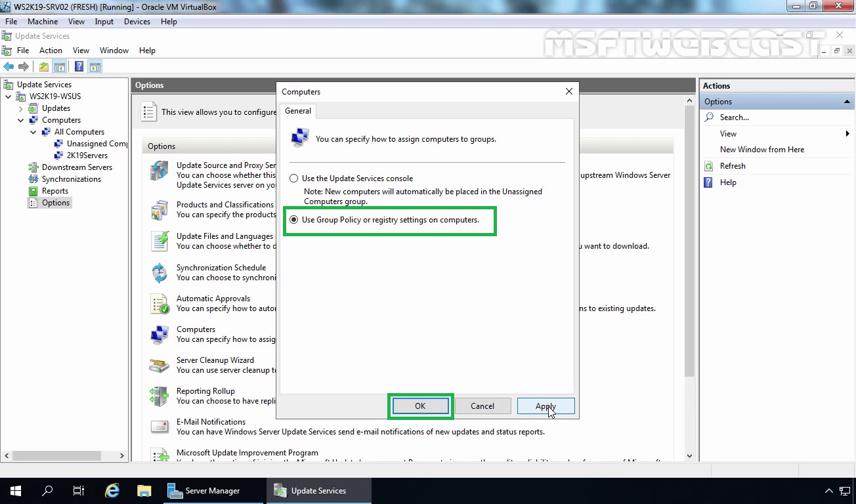
Task: Select Options node in tree
Action: (x=56, y=203)
